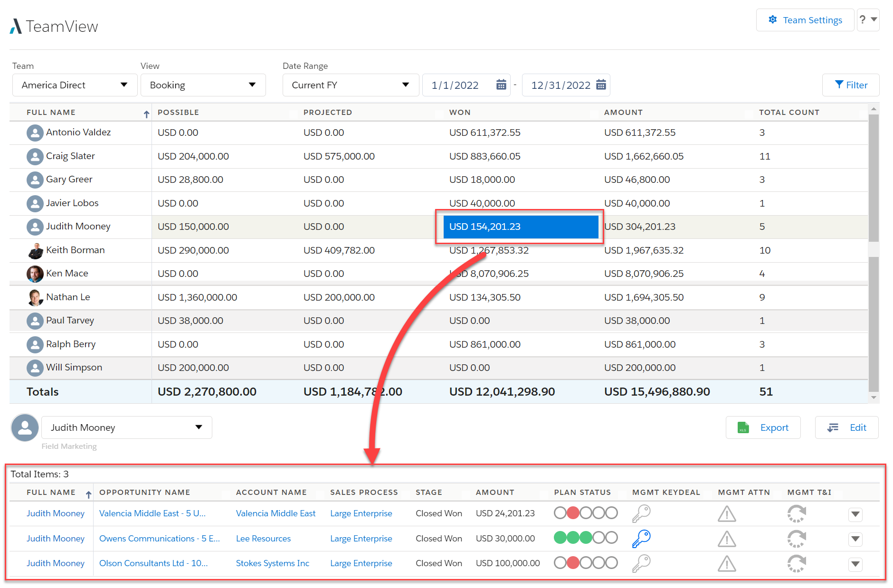Toggle key deal icon for Olson Consultants row
This screenshot has height=588, width=893.
coord(641,563)
